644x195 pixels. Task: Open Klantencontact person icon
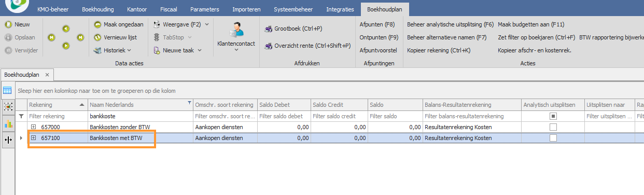[x=236, y=30]
